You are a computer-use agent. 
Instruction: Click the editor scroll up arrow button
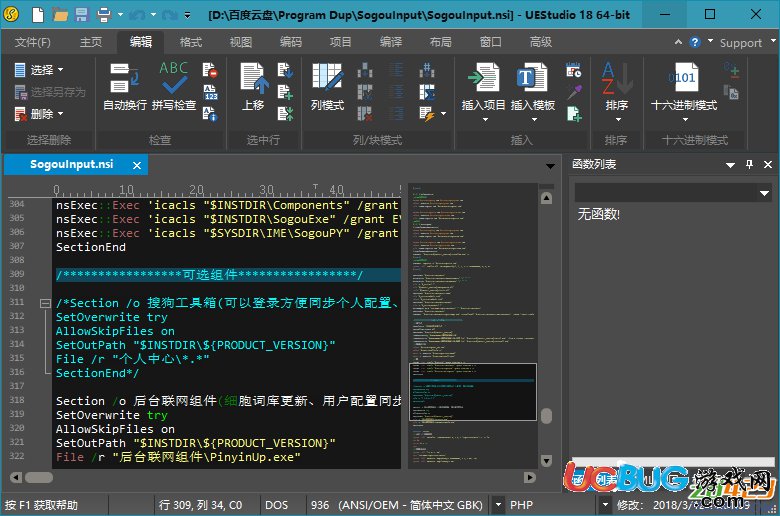pyautogui.click(x=546, y=198)
